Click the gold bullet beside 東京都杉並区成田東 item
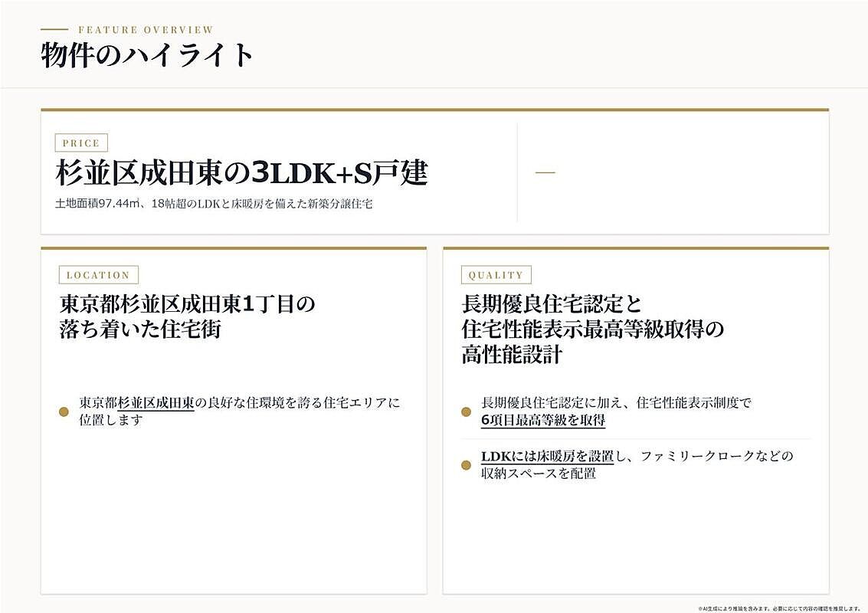868x613 pixels. 64,411
